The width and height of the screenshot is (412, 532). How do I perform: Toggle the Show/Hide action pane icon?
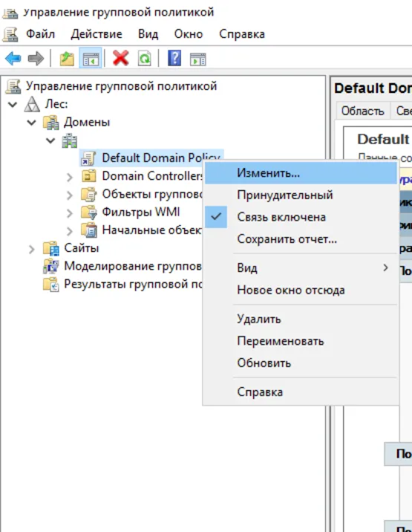pos(197,59)
